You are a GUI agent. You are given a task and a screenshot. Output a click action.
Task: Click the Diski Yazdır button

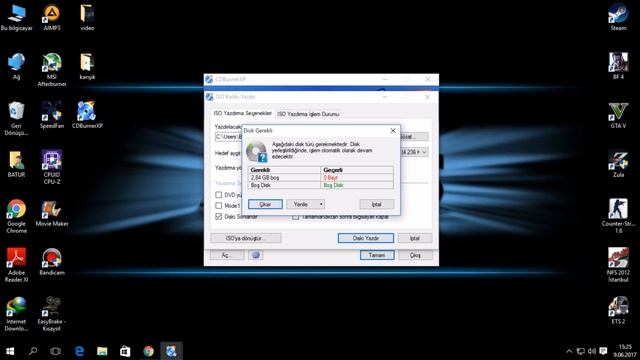pos(366,238)
